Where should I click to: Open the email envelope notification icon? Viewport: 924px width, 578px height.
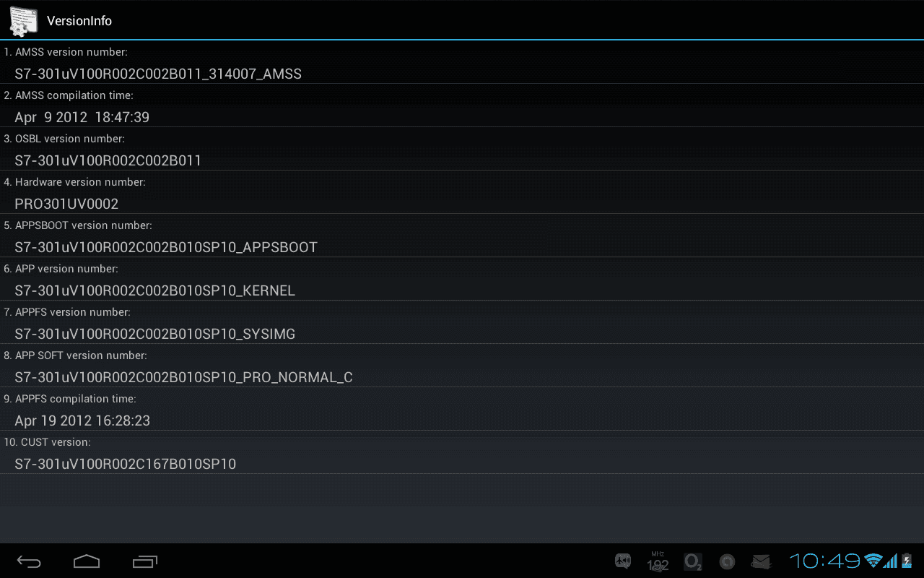pos(762,561)
